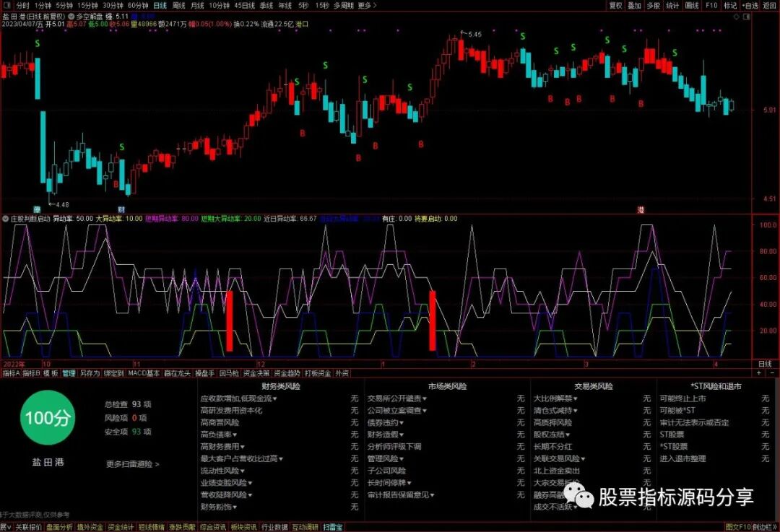Apply the 操盘手 indicator
Viewport: 780px width, 532px height.
(204, 373)
